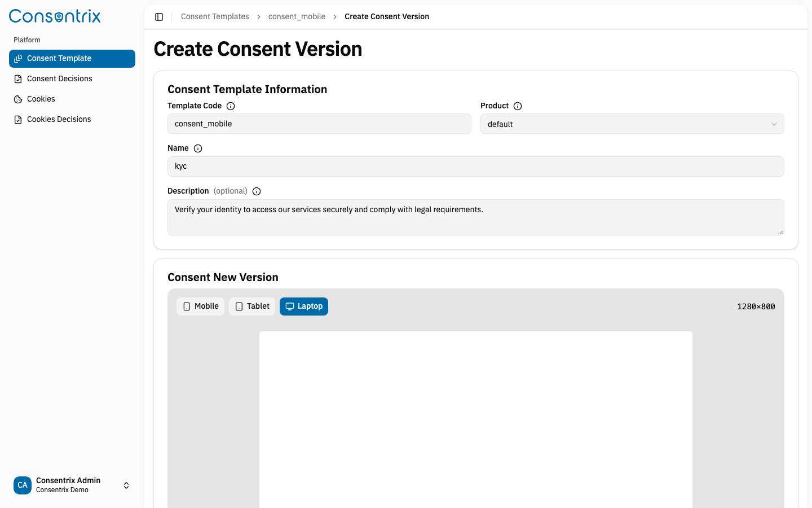Click the info icon beside Product
812x508 pixels.
(x=518, y=106)
